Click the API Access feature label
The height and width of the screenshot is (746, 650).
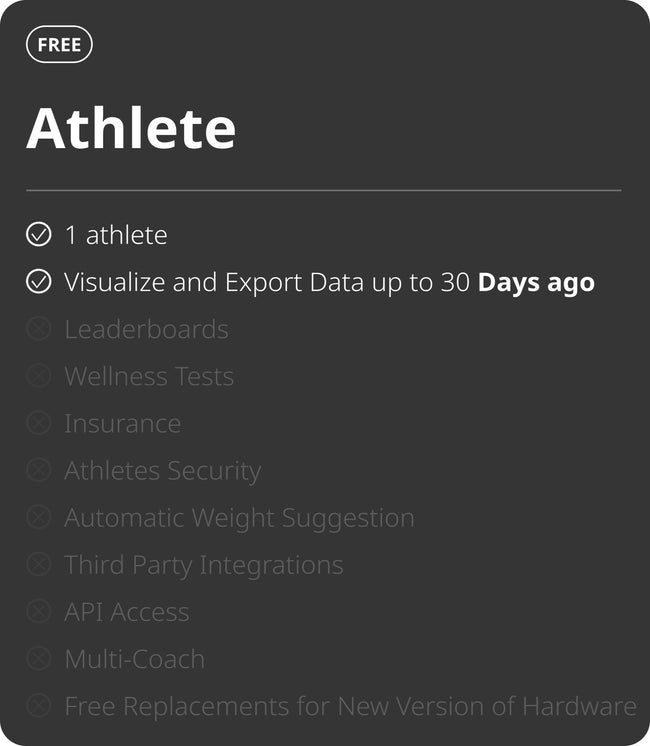tap(127, 611)
